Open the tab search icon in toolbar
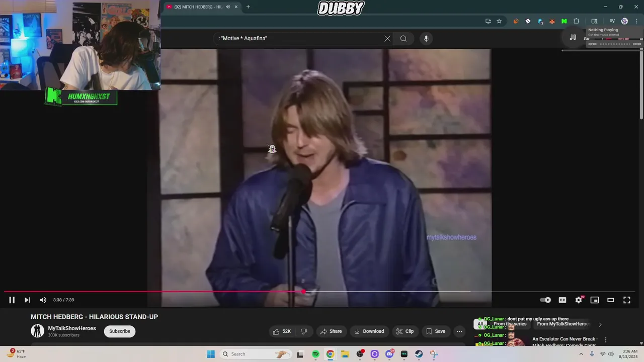The image size is (644, 362). pos(594,21)
